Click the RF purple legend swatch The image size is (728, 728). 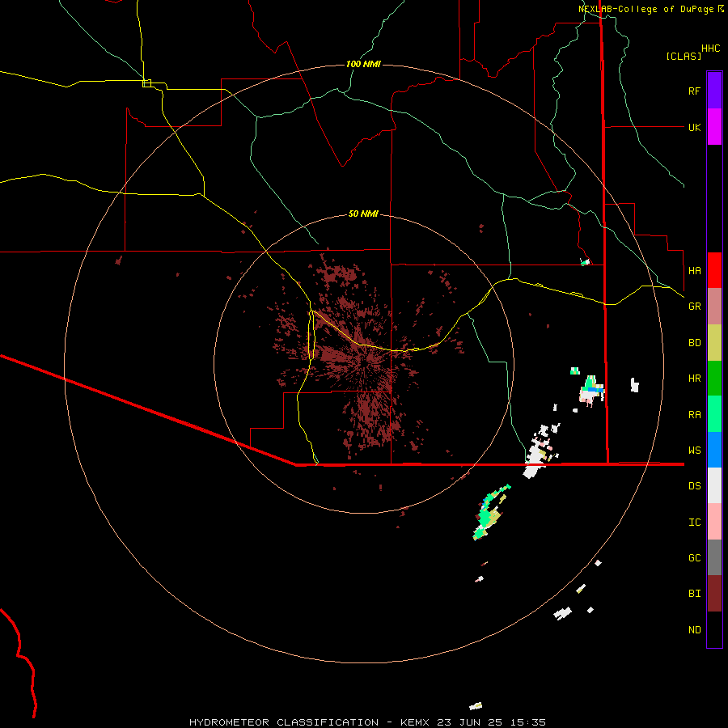(714, 91)
